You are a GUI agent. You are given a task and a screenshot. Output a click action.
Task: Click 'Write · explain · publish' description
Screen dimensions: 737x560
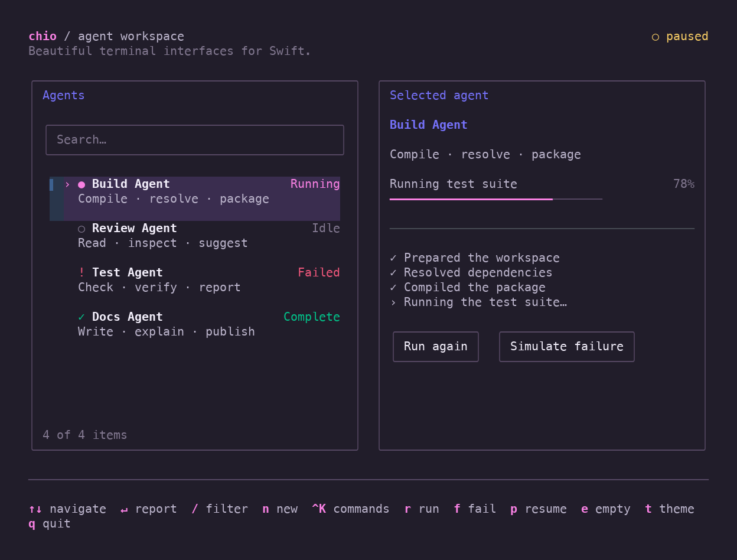pos(167,332)
